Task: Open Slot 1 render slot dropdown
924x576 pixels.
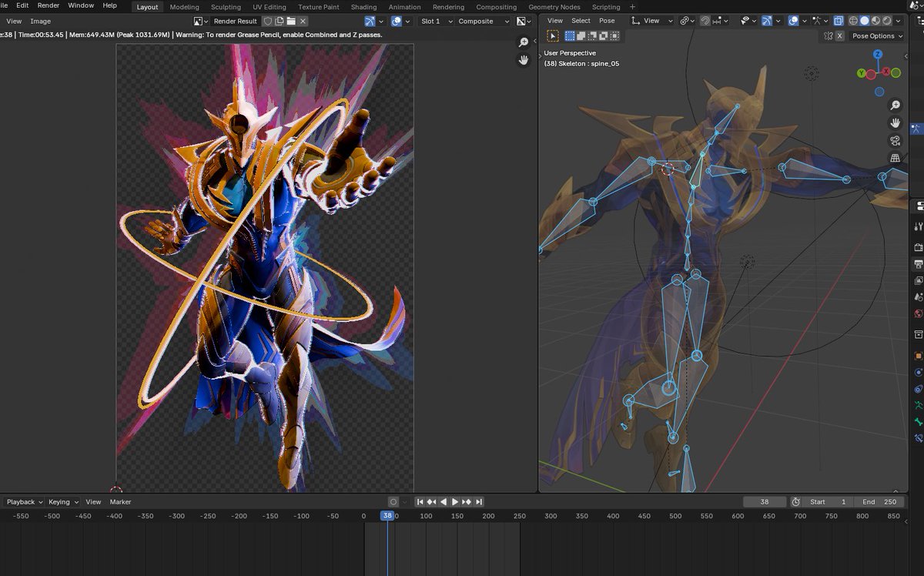Action: pos(435,22)
